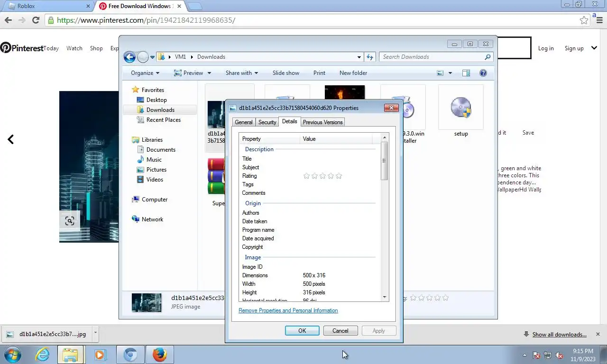Click Cancel in the Properties dialog
607x364 pixels.
click(x=340, y=331)
